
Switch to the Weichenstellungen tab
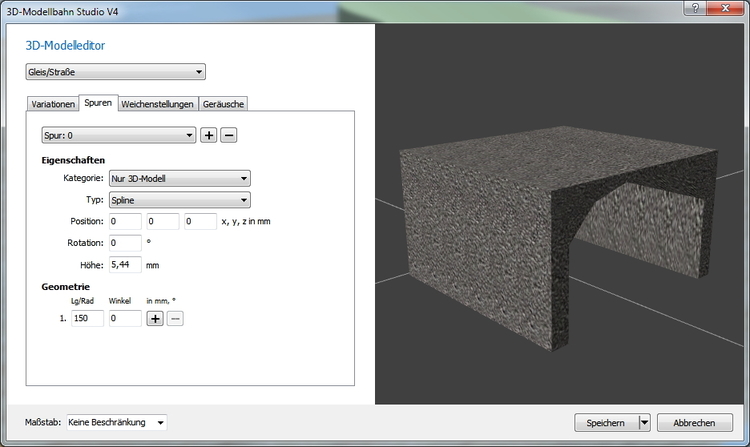(x=158, y=104)
